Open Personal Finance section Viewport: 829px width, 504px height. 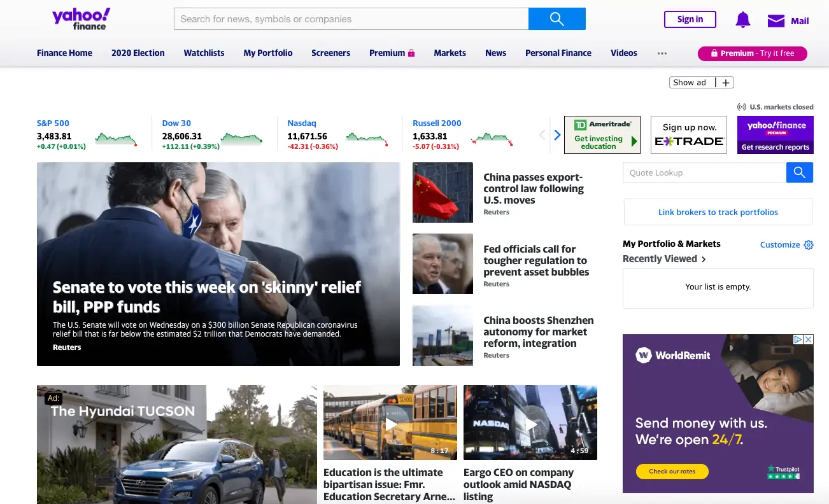point(558,53)
